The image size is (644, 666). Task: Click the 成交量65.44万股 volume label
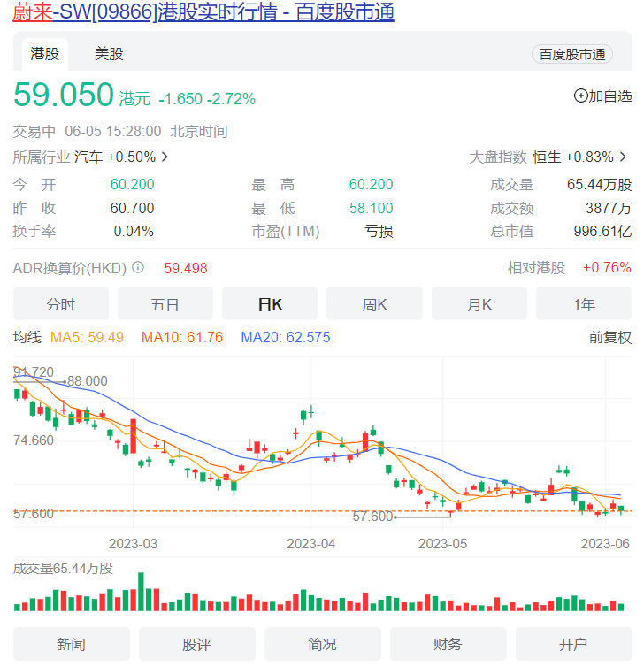tap(64, 569)
